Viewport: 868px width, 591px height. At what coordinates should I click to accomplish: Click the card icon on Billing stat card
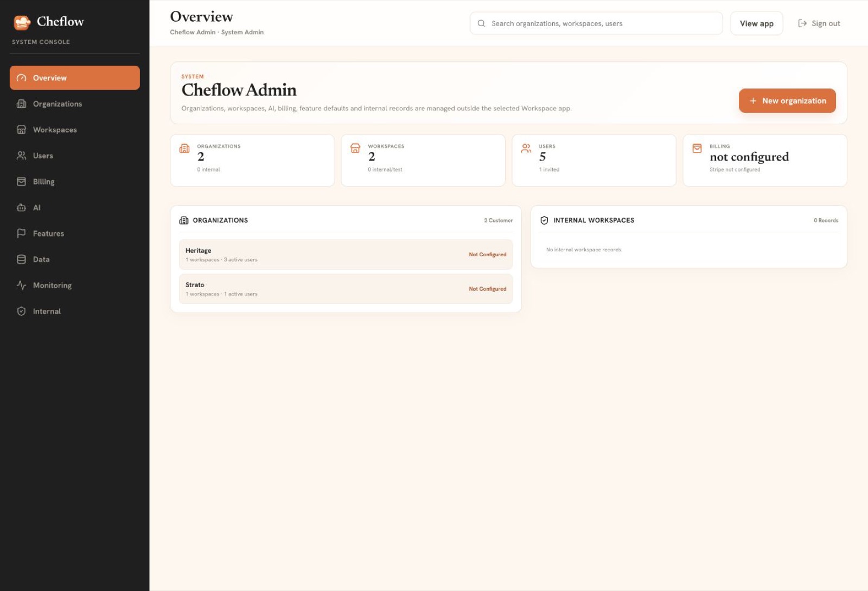point(697,148)
